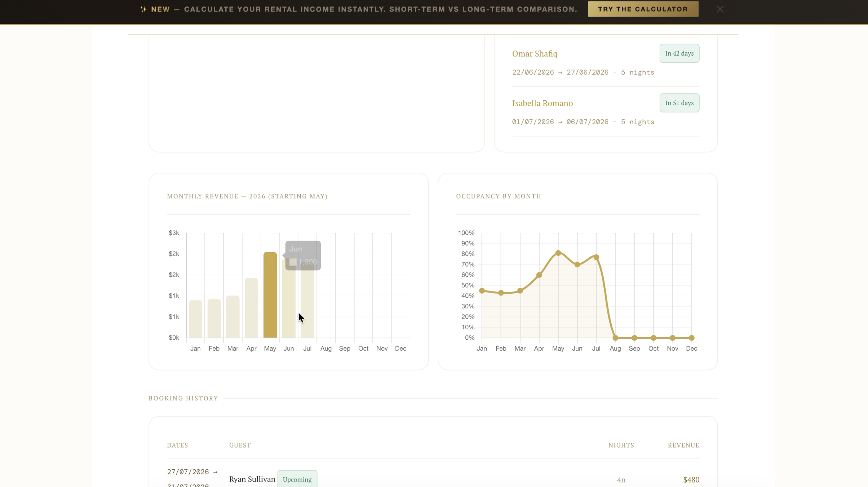Click the May occupancy peak point

tap(558, 253)
